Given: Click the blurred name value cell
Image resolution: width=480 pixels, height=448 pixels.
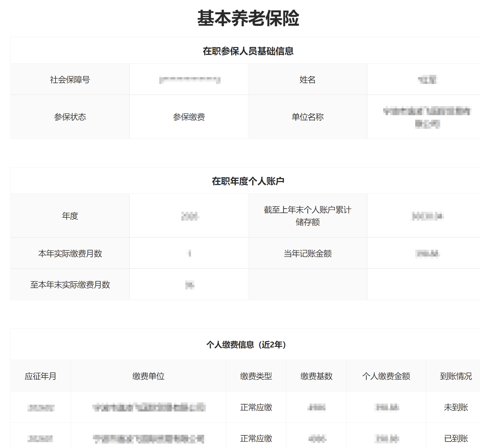Looking at the screenshot, I should pyautogui.click(x=423, y=79).
